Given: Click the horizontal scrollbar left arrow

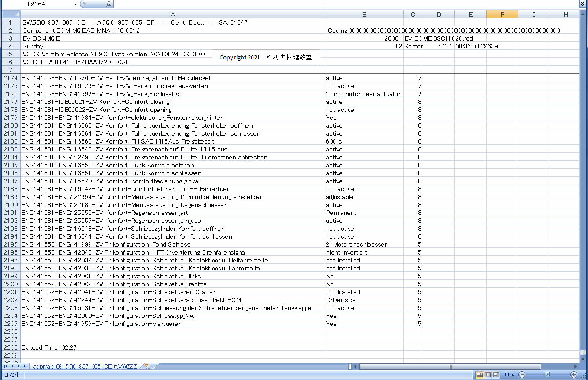Looking at the screenshot, I should [356, 366].
